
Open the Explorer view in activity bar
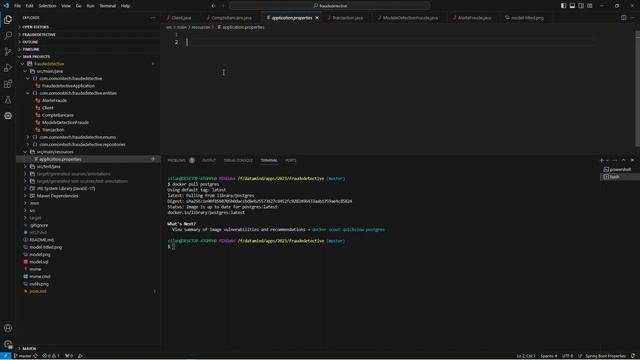pyautogui.click(x=8, y=20)
